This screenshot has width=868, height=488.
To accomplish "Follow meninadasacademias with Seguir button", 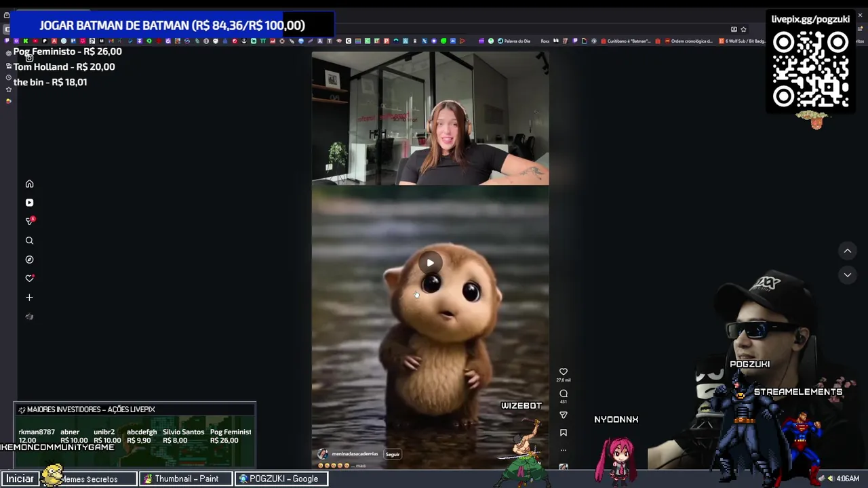I will pos(393,454).
